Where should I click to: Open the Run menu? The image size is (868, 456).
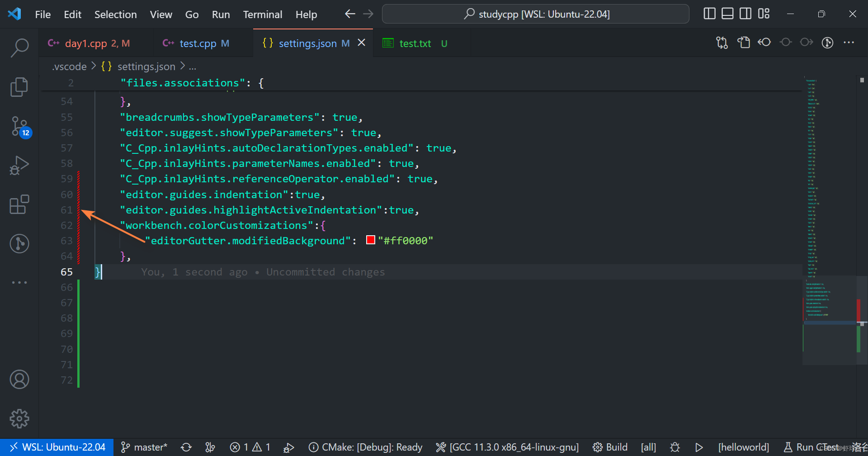221,14
